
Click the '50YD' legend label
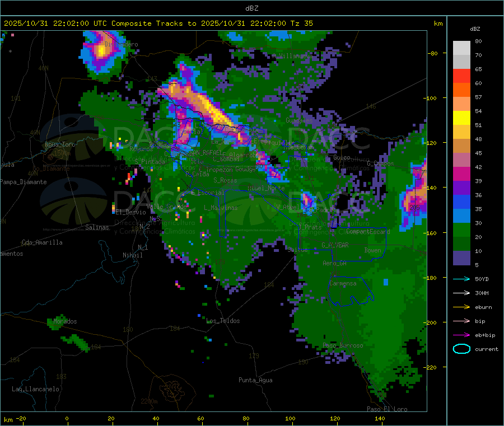tap(482, 279)
